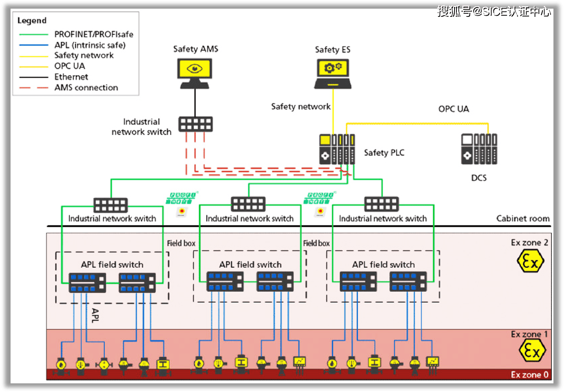Click the switch icon below Safety AMS
Screen dimensions: 564x392
coord(195,124)
